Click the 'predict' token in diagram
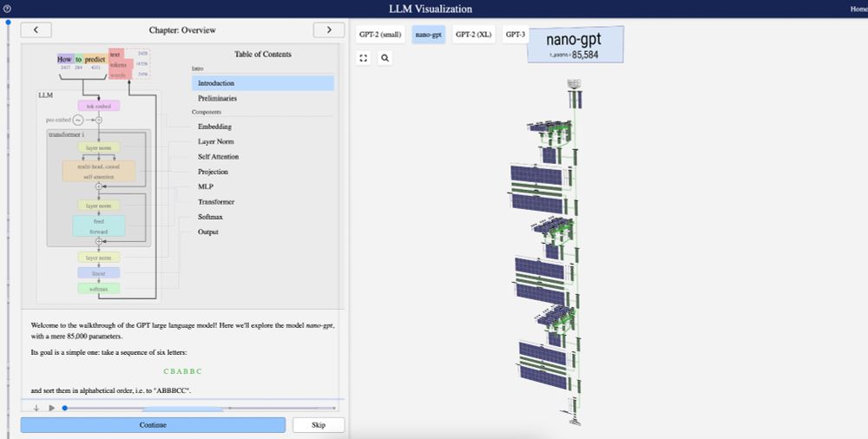Image resolution: width=868 pixels, height=439 pixels. (x=95, y=59)
